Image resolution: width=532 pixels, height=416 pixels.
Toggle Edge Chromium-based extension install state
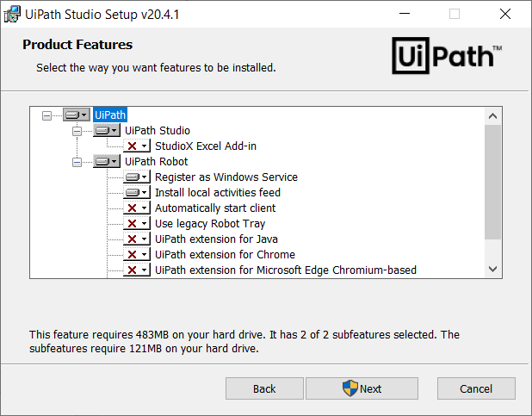click(x=136, y=270)
